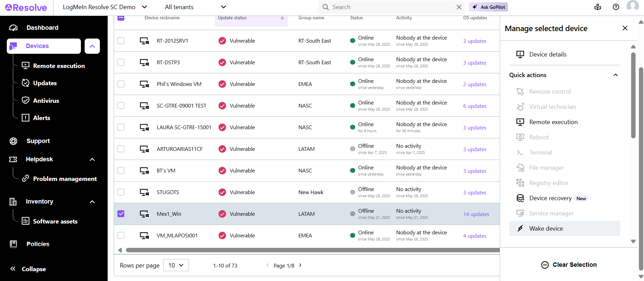This screenshot has height=281, width=644.
Task: Click the Dashboard gauge icon
Action: point(14,28)
